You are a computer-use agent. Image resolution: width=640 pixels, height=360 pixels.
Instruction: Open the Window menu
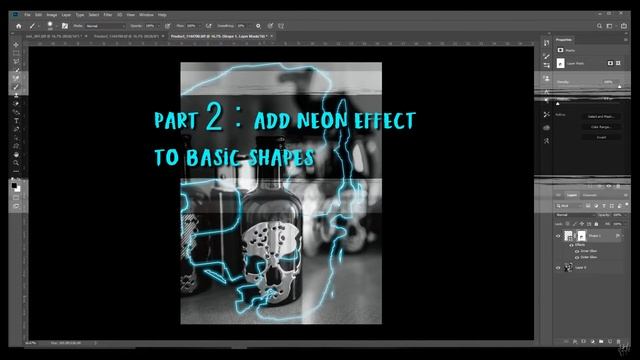point(146,15)
